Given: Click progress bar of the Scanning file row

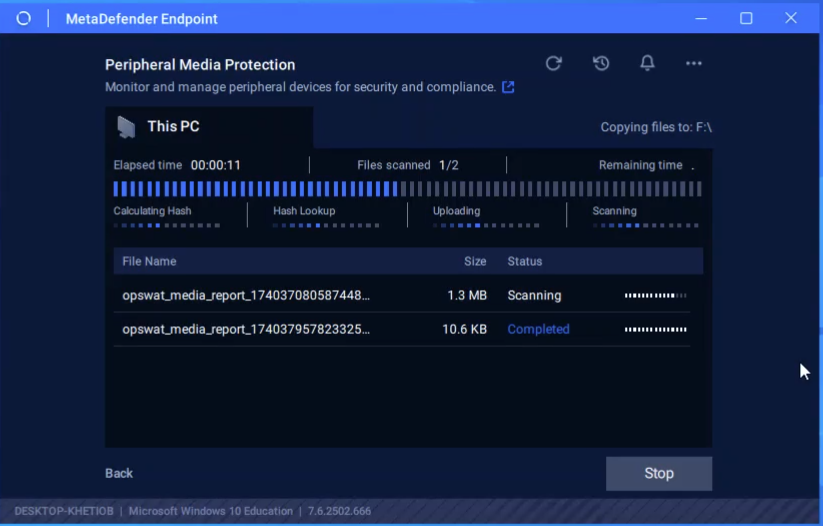Looking at the screenshot, I should pyautogui.click(x=655, y=296).
